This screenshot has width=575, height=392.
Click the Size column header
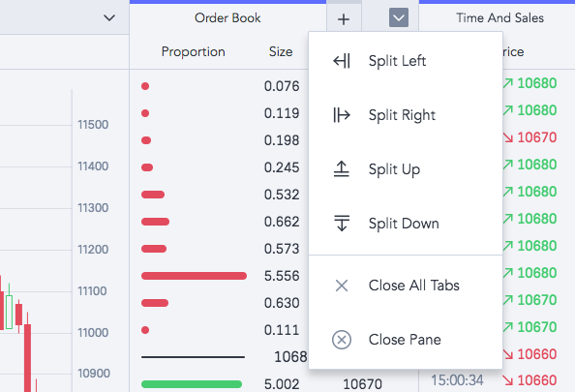[x=281, y=51]
